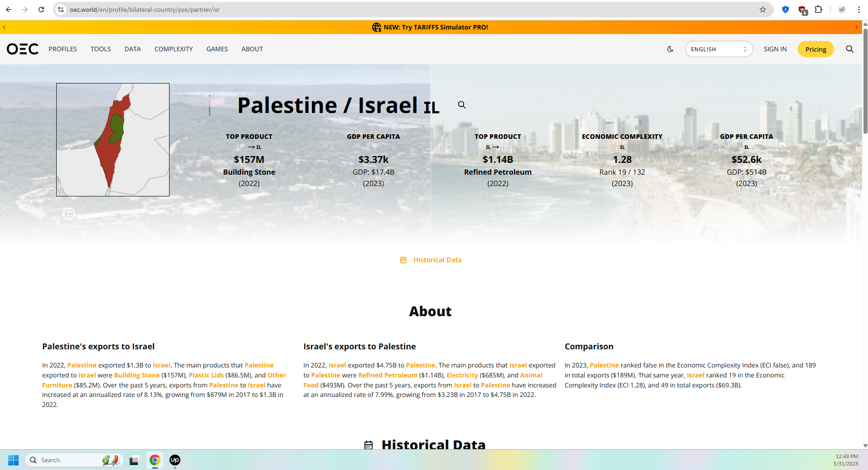Open the DATA menu
The height and width of the screenshot is (470, 868).
coord(132,49)
